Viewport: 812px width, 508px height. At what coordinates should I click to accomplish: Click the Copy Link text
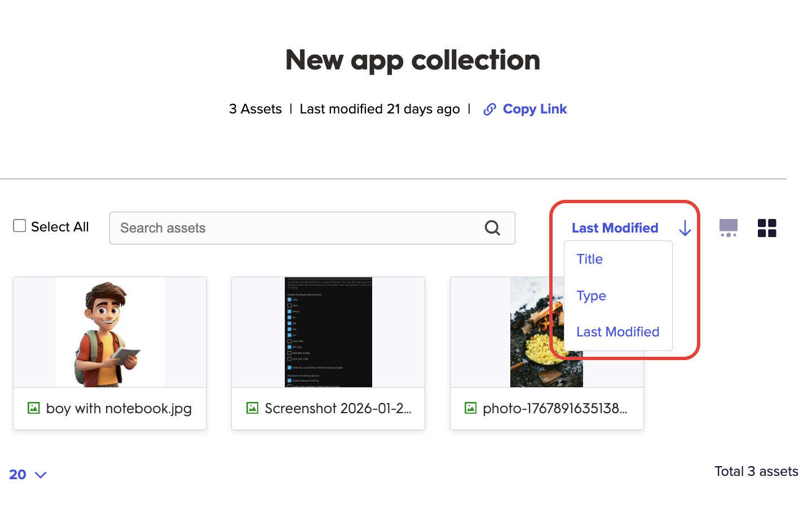pos(535,109)
